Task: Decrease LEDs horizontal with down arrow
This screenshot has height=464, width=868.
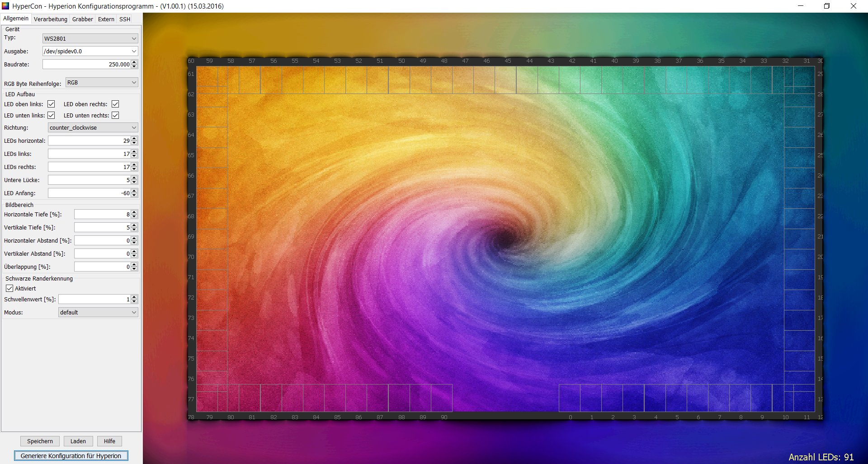Action: click(x=134, y=143)
